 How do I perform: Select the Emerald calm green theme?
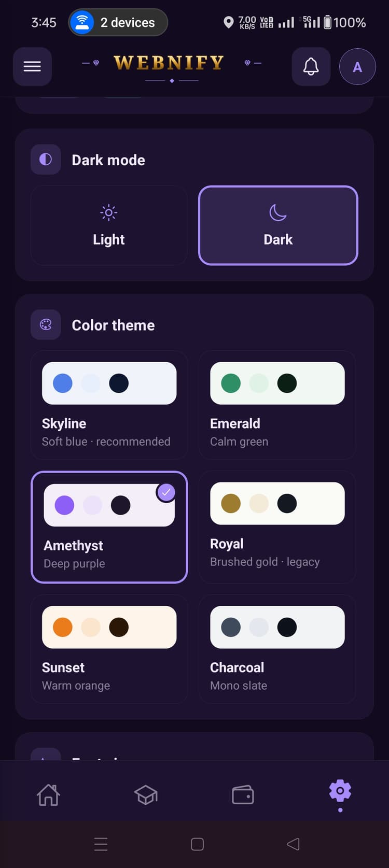[x=277, y=405]
